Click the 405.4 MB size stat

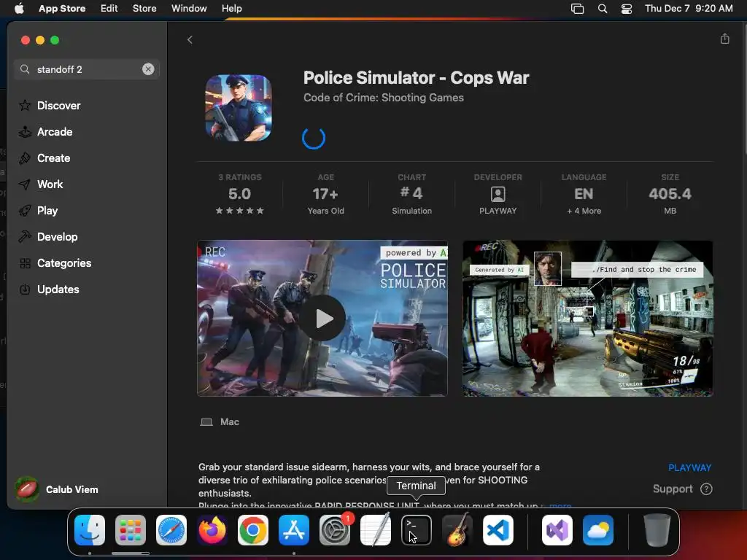(670, 194)
